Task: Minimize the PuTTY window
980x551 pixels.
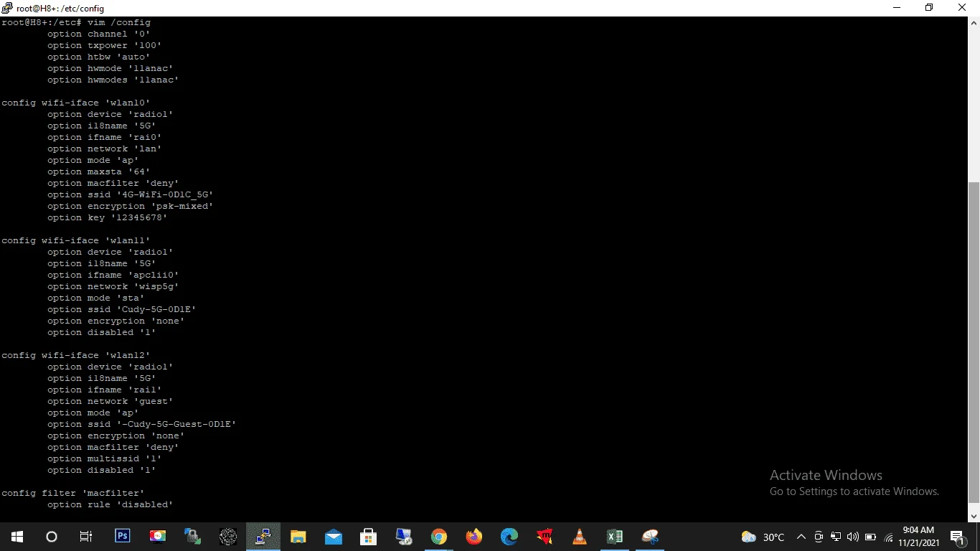Action: (x=897, y=8)
